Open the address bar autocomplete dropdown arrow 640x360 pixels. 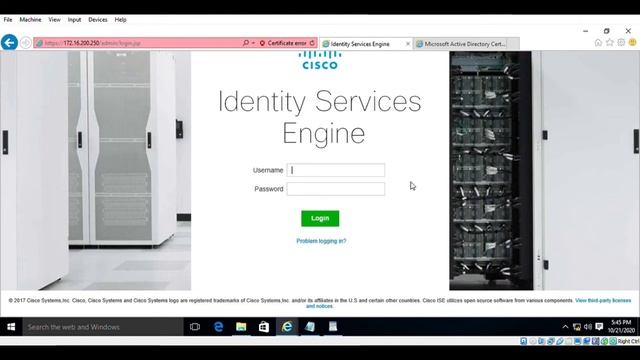(x=253, y=43)
